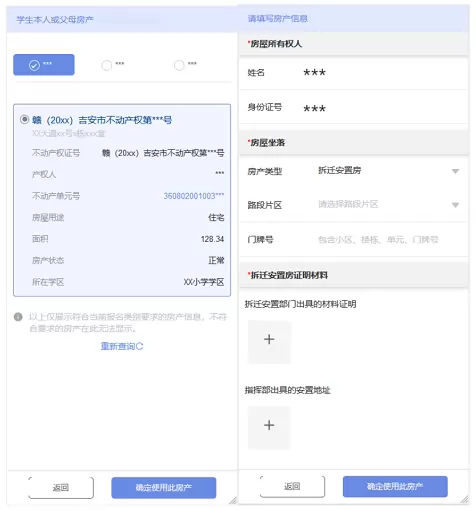The image size is (476, 511).
Task: Click 学生本人或父母房产 header tab
Action: point(55,20)
